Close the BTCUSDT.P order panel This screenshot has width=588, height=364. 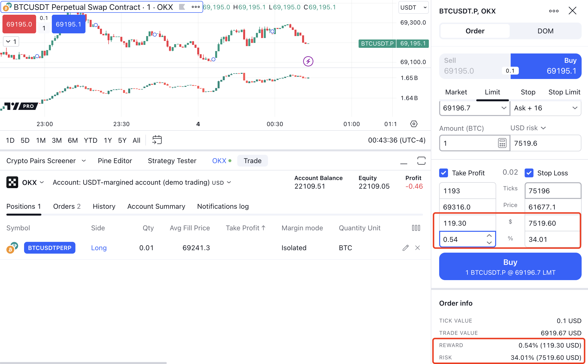[x=572, y=11]
